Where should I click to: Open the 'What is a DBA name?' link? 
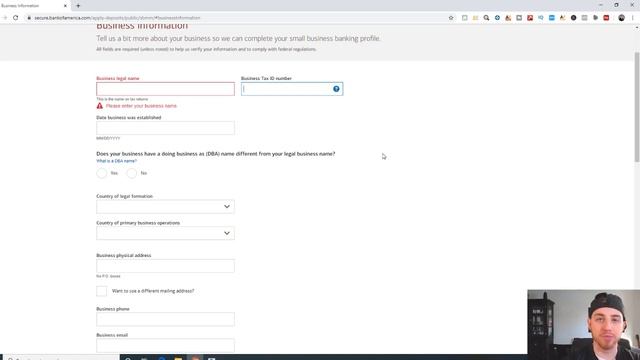116,161
